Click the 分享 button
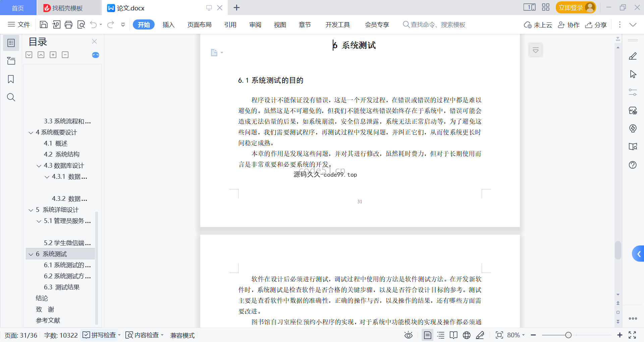Image resolution: width=644 pixels, height=342 pixels. (x=596, y=25)
